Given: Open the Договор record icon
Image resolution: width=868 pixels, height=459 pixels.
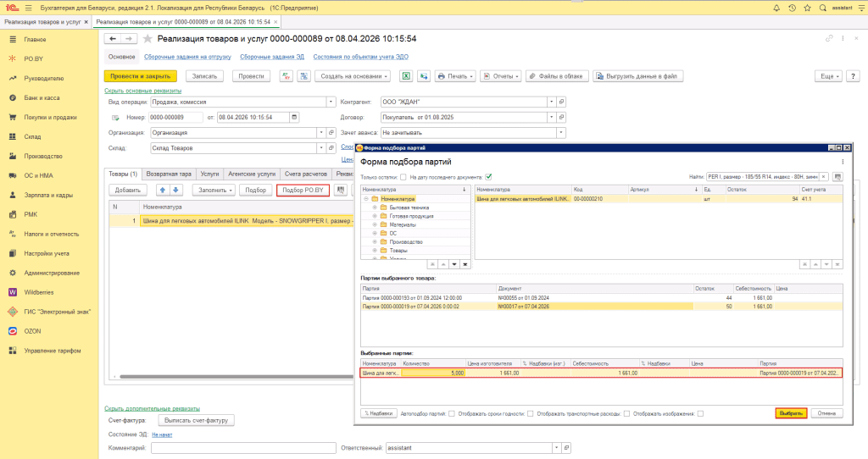Looking at the screenshot, I should point(561,117).
